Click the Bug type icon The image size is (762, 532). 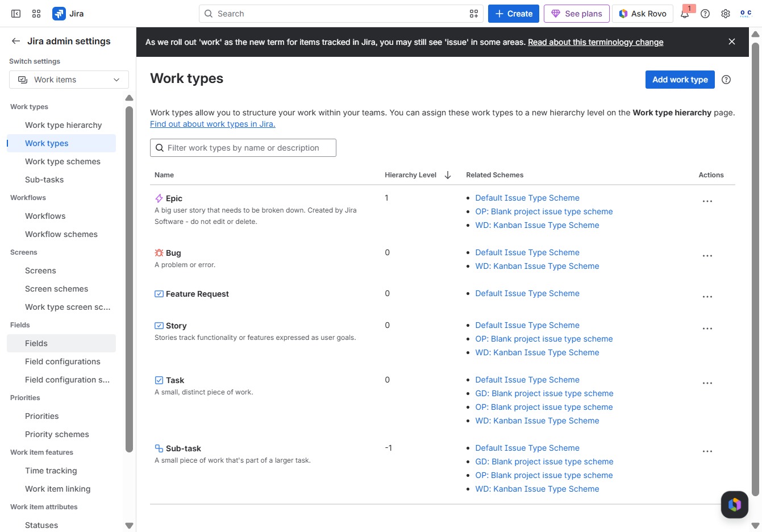click(x=159, y=253)
